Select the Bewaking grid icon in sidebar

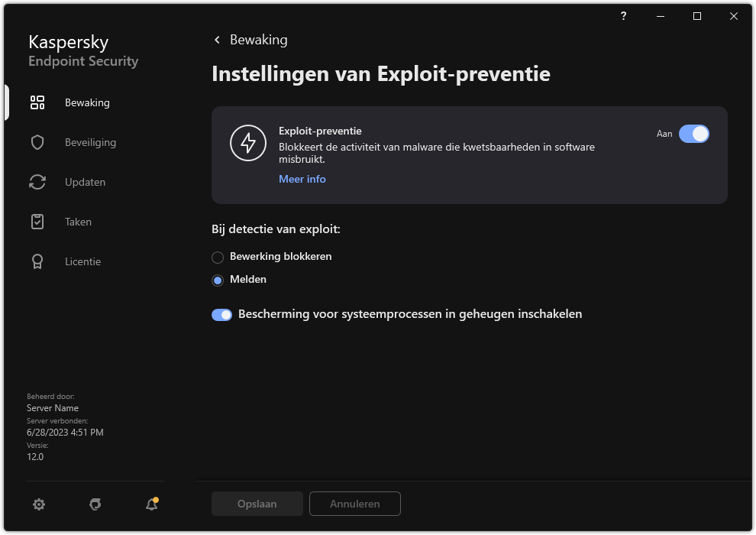tap(37, 102)
